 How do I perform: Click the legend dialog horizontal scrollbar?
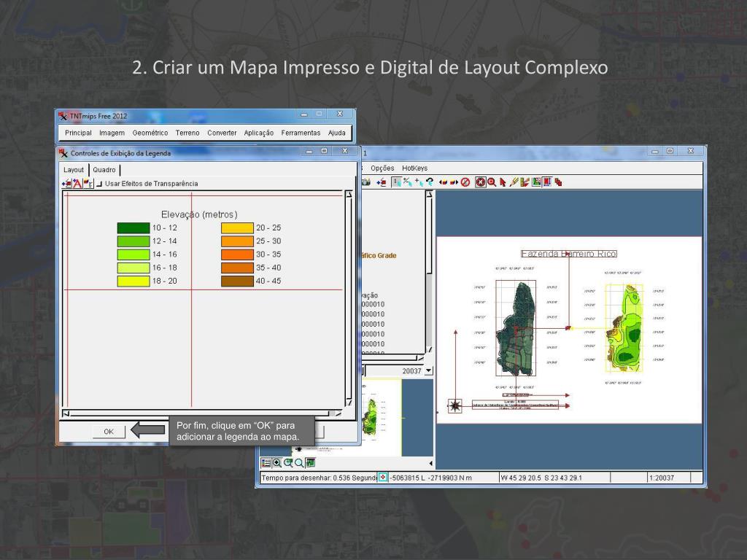coord(202,413)
